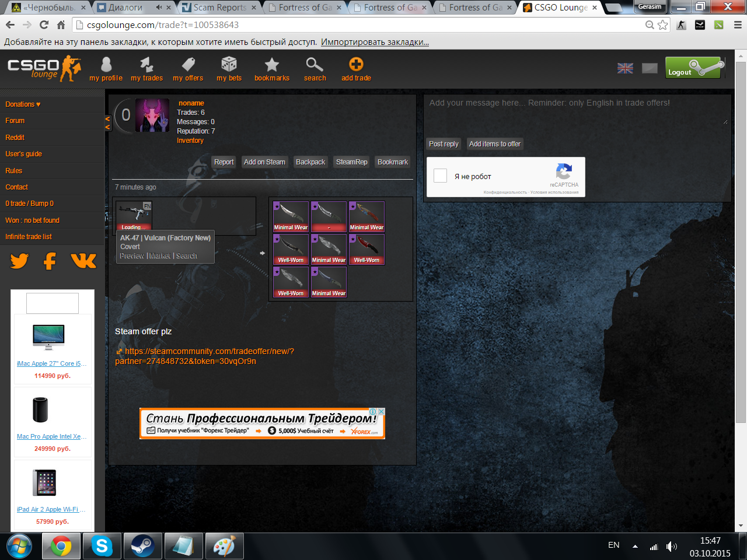Open User's guide in sidebar
This screenshot has height=560, width=747.
23,154
